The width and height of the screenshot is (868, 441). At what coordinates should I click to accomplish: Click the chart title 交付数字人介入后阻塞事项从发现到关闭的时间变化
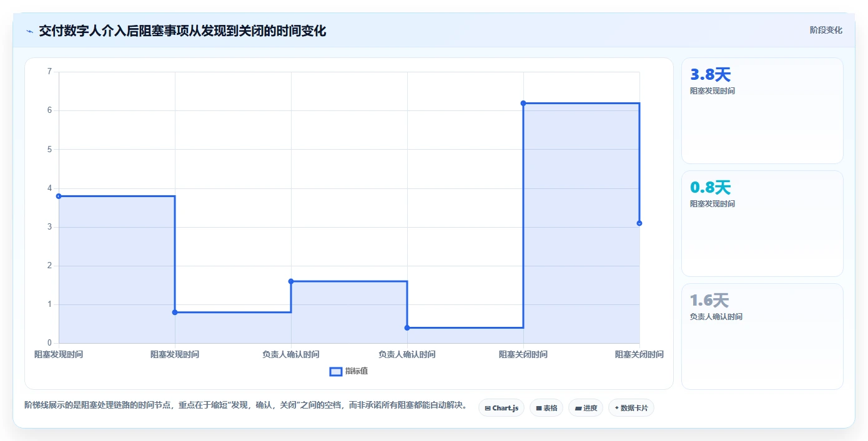[x=182, y=31]
